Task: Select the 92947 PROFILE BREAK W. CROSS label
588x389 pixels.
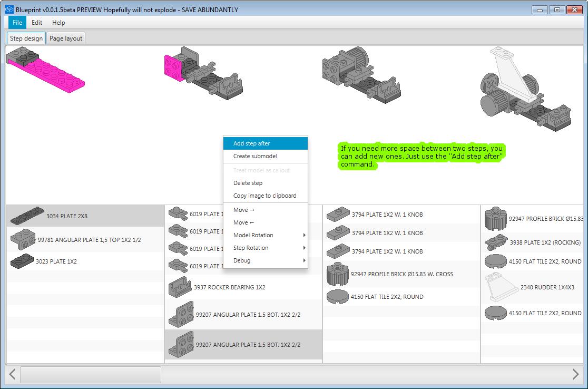Action: click(401, 274)
